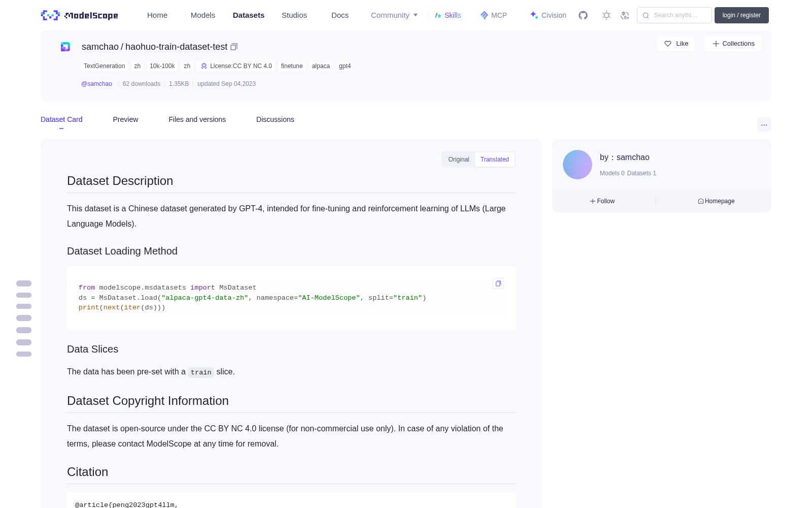This screenshot has height=508, width=812.
Task: Click the samchao author avatar
Action: 578,165
